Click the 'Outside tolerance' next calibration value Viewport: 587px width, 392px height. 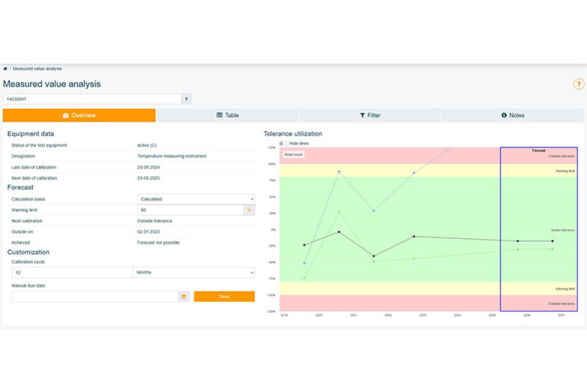[154, 221]
